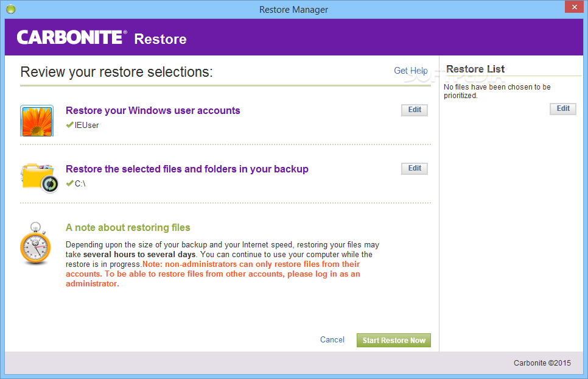Click the 'several hours to several days' text
Image resolution: width=588 pixels, height=379 pixels.
(x=139, y=255)
